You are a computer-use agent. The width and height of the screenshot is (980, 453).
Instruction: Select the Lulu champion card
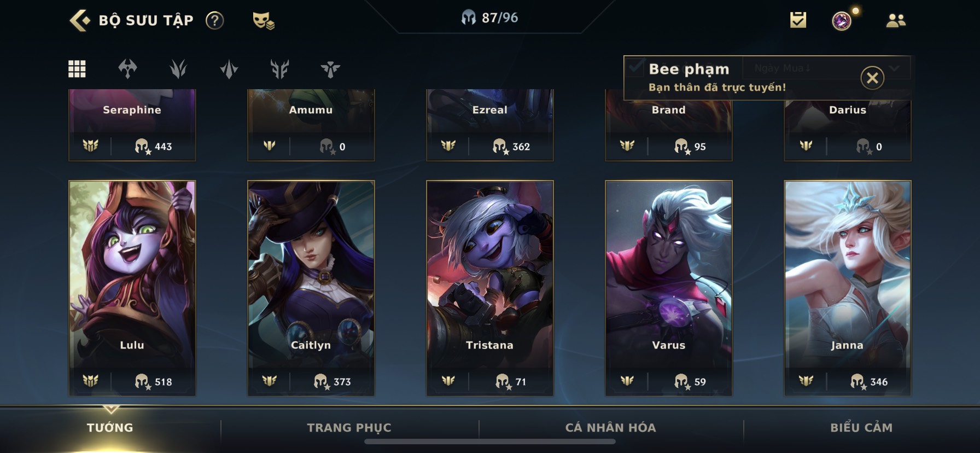(x=132, y=288)
